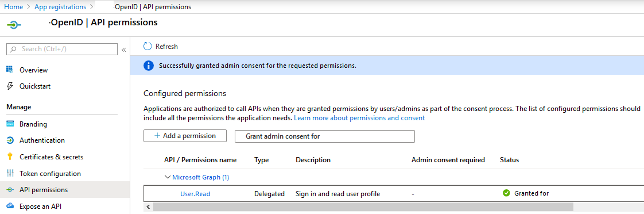644x214 pixels.
Task: Click the Type column header
Action: [261, 160]
